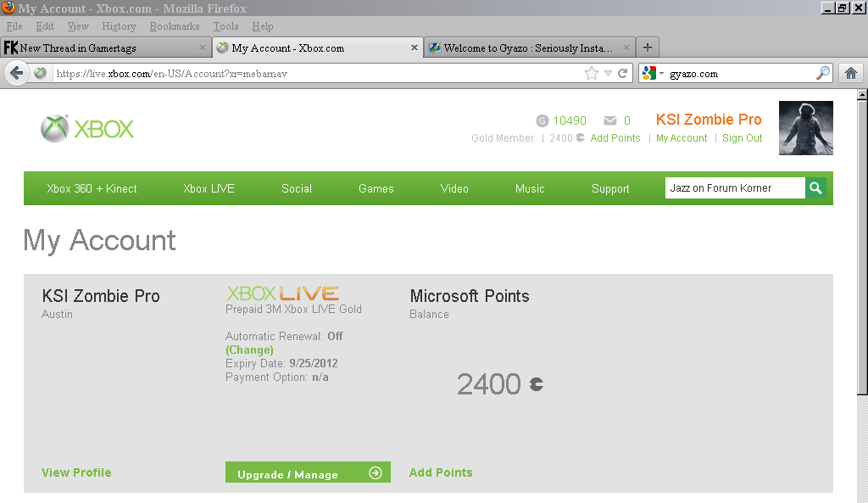The image size is (868, 503).
Task: Sign Out of Xbox account
Action: click(743, 138)
